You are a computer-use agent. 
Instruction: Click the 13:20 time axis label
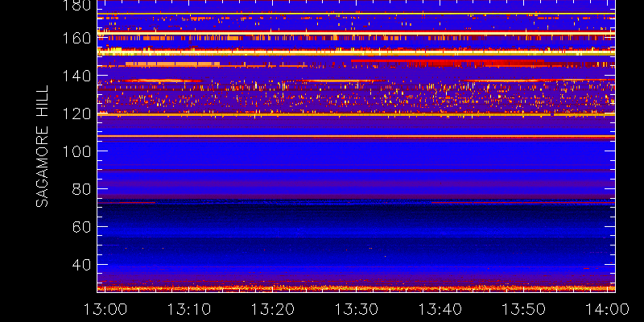coord(272,309)
